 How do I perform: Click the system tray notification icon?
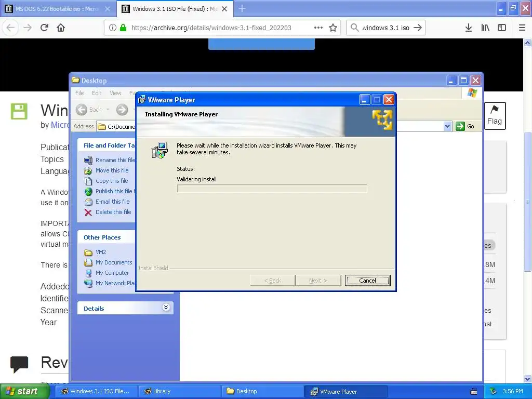click(494, 392)
